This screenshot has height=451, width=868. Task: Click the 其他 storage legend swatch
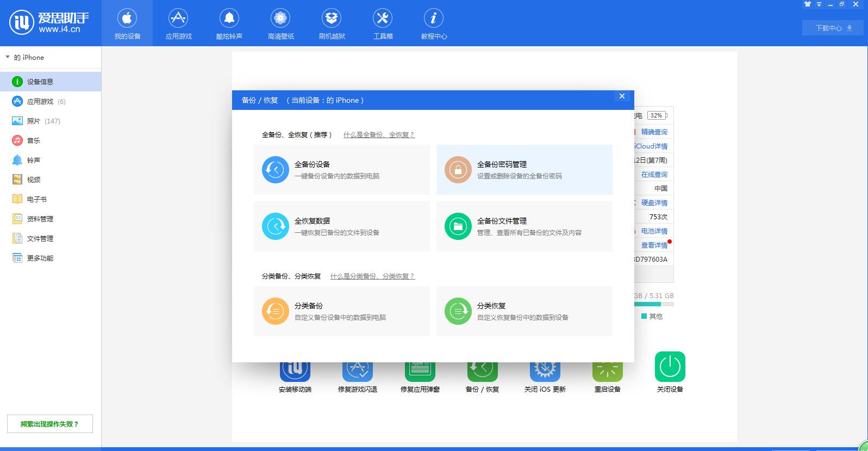click(x=644, y=316)
